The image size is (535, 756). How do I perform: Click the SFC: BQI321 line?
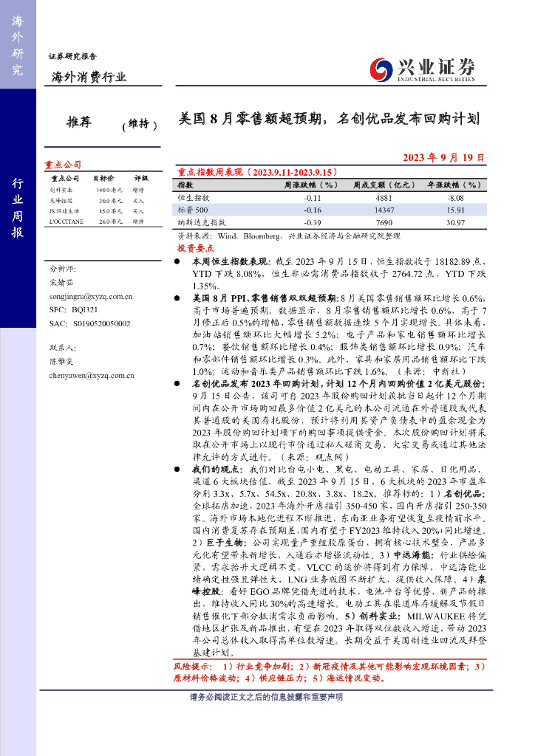pos(73,310)
